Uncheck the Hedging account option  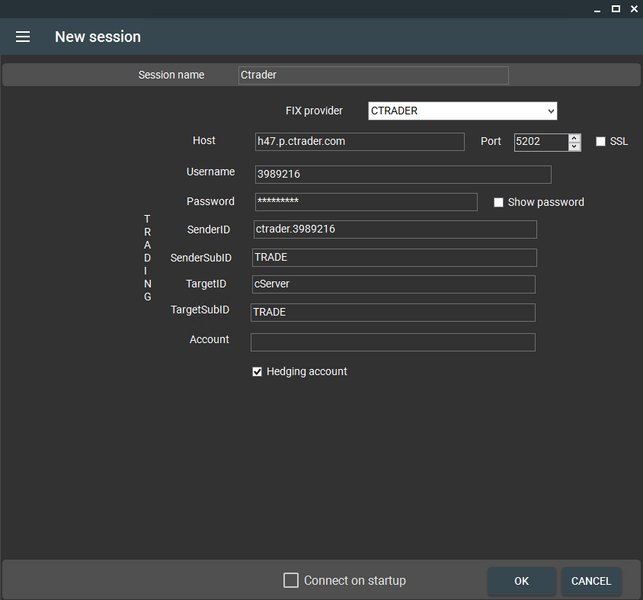tap(257, 372)
